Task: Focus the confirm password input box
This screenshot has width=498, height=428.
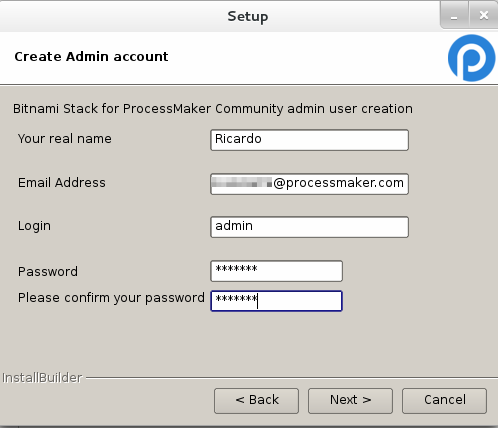Action: (x=276, y=301)
